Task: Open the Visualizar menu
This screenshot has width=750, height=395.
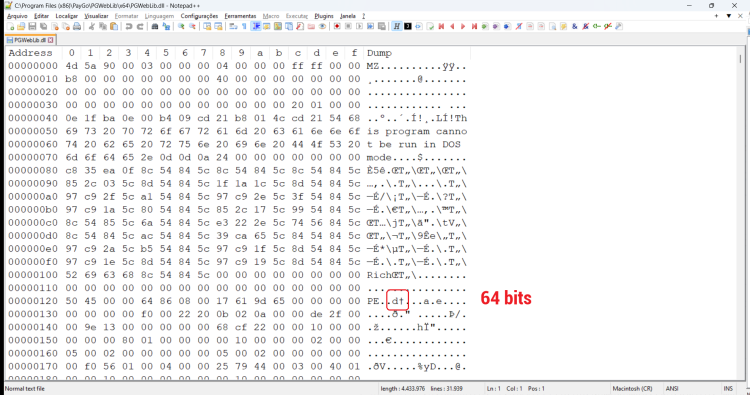Action: [96, 16]
